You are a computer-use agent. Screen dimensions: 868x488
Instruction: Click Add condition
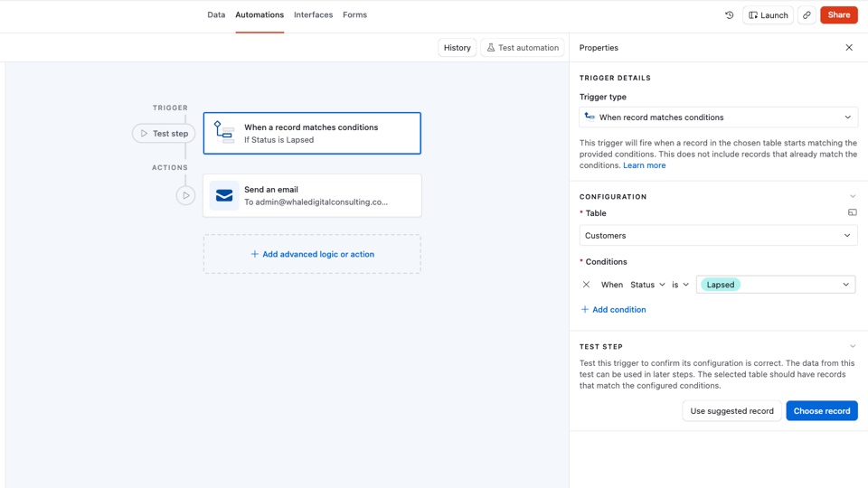click(613, 309)
